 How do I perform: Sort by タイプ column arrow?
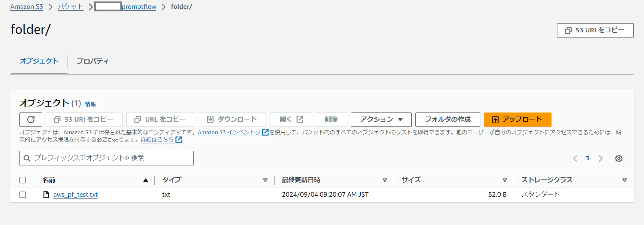(x=265, y=180)
